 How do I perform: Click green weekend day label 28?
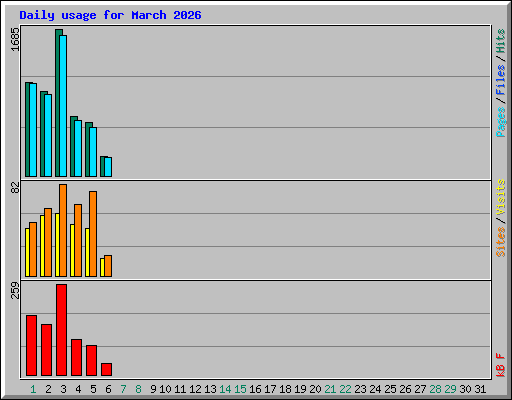tap(435, 389)
